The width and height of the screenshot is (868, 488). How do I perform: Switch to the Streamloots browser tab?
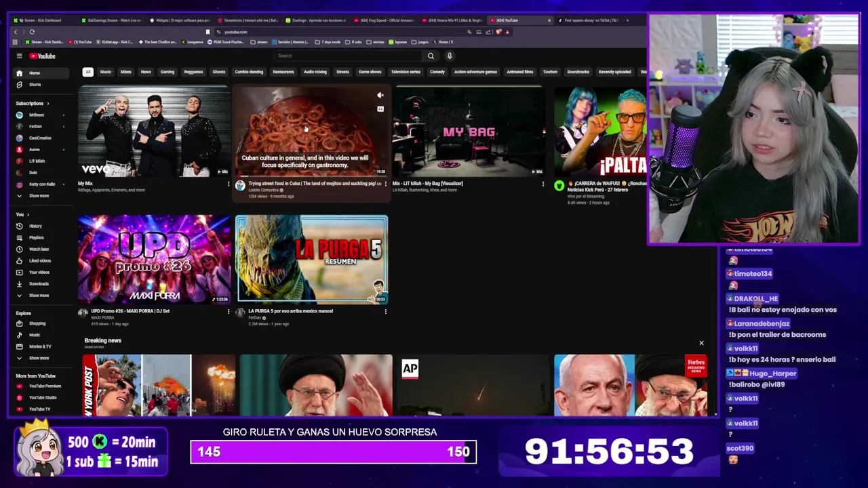click(248, 20)
